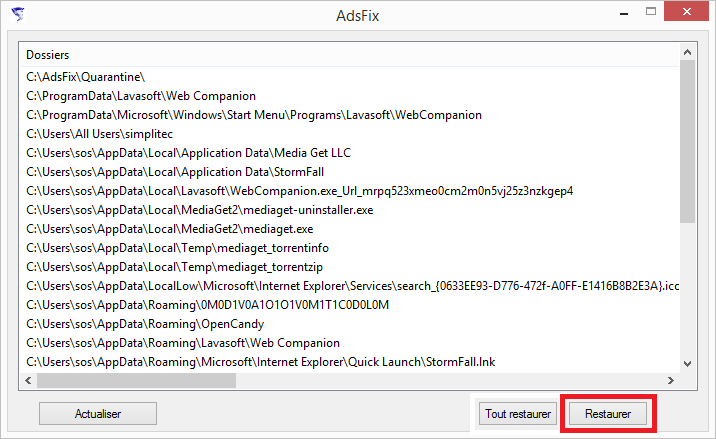
Task: Select the ProgramData Lavasoft Web Companion folder
Action: pos(141,96)
